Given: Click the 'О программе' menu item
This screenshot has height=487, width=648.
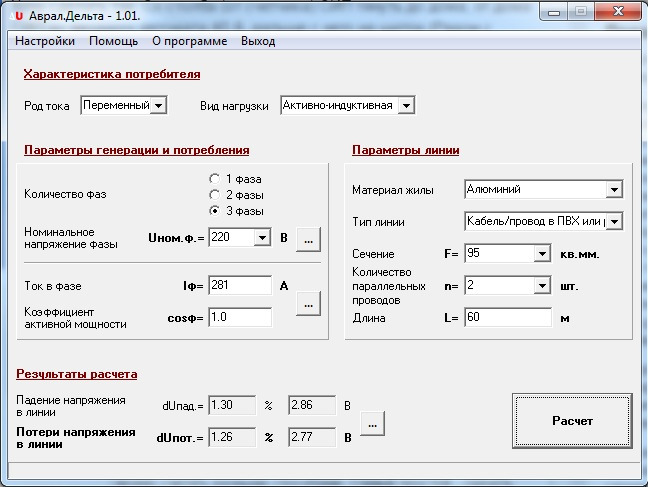Looking at the screenshot, I should coord(189,42).
